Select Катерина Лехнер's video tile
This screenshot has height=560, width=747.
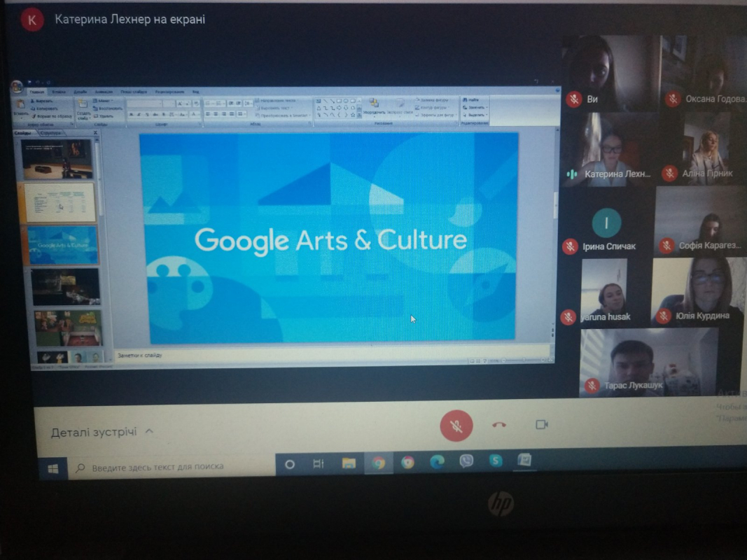tap(608, 149)
